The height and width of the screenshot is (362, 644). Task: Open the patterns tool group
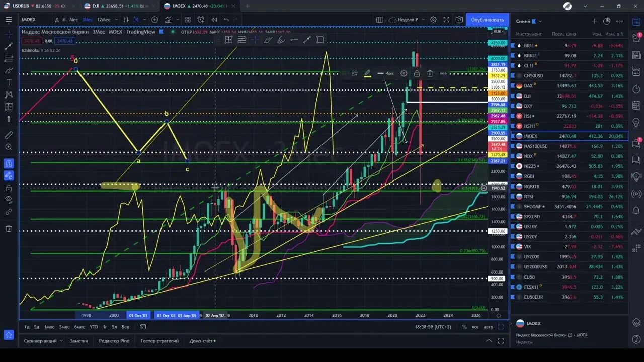9,95
